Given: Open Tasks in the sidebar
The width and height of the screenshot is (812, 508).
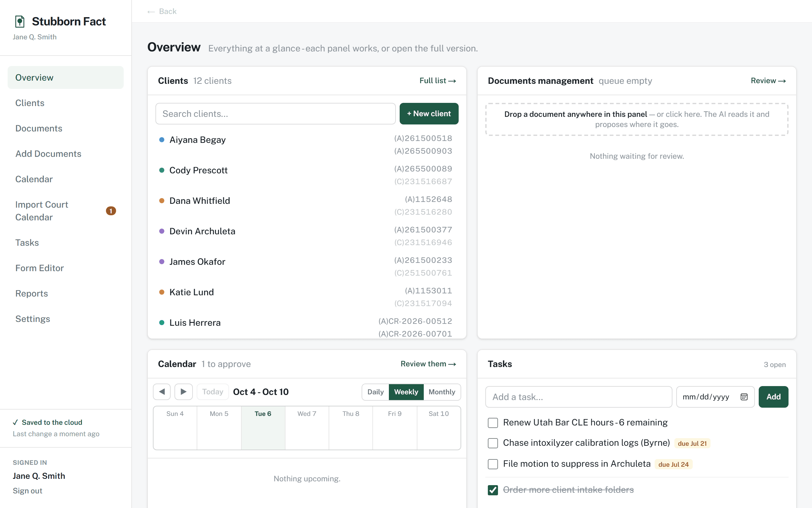Looking at the screenshot, I should coord(65,243).
